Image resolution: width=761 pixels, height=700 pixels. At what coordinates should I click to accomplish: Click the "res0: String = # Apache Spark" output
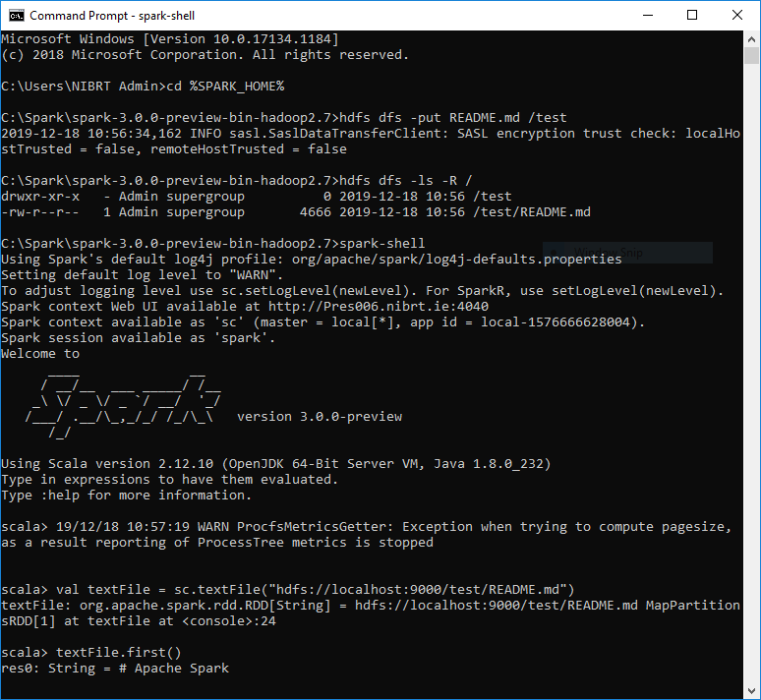click(x=115, y=669)
